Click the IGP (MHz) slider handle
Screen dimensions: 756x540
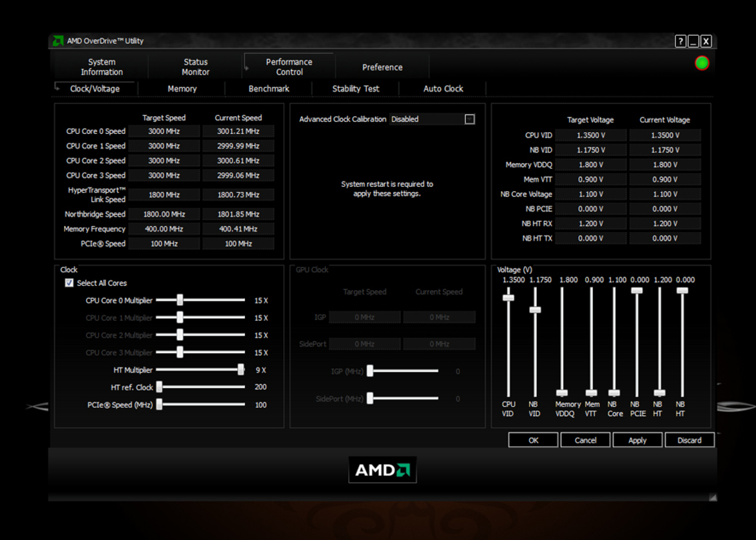point(370,371)
